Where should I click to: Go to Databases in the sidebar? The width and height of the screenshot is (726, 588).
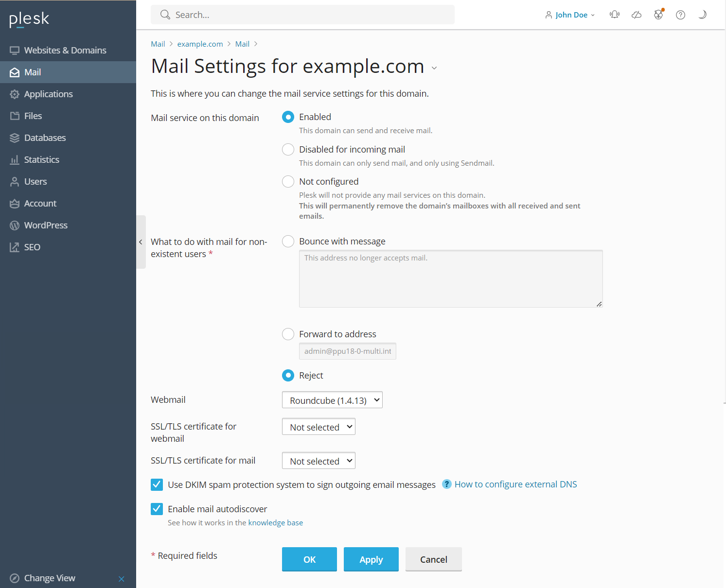point(45,138)
